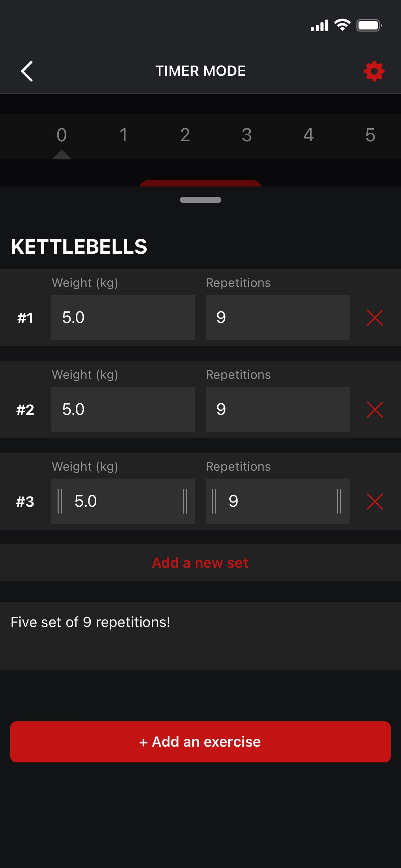Tap Add a new set
The image size is (401, 868).
[x=200, y=563]
